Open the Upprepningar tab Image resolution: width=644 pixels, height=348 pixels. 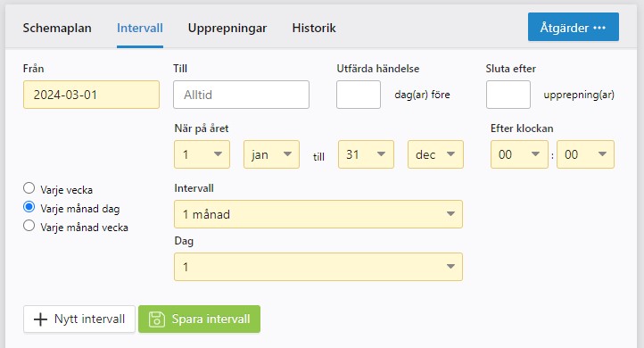click(x=227, y=29)
